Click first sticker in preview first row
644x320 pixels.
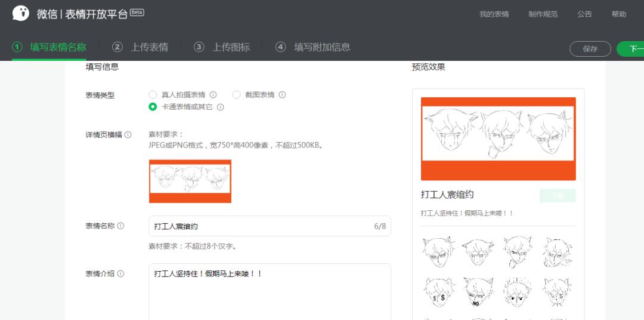click(x=439, y=251)
